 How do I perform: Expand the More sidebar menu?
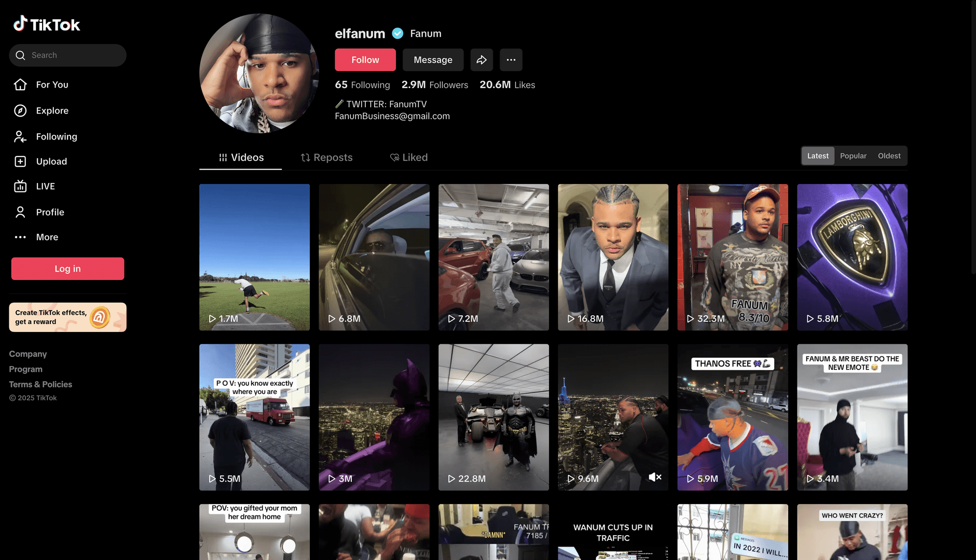(47, 237)
